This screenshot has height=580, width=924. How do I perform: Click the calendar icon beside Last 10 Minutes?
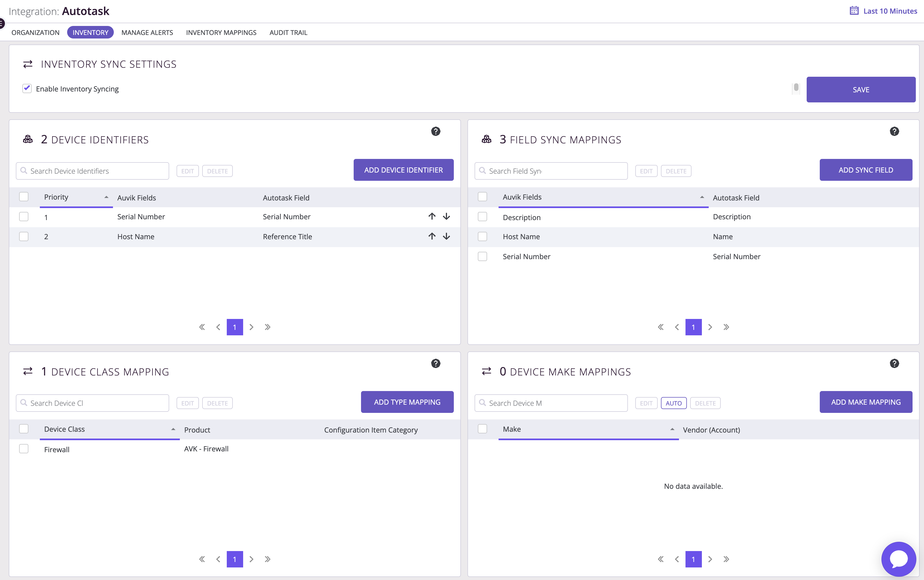point(854,11)
